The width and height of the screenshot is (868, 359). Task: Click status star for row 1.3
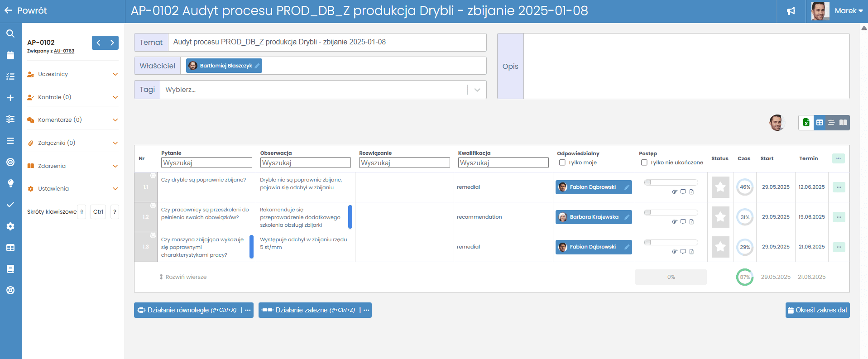click(x=720, y=247)
